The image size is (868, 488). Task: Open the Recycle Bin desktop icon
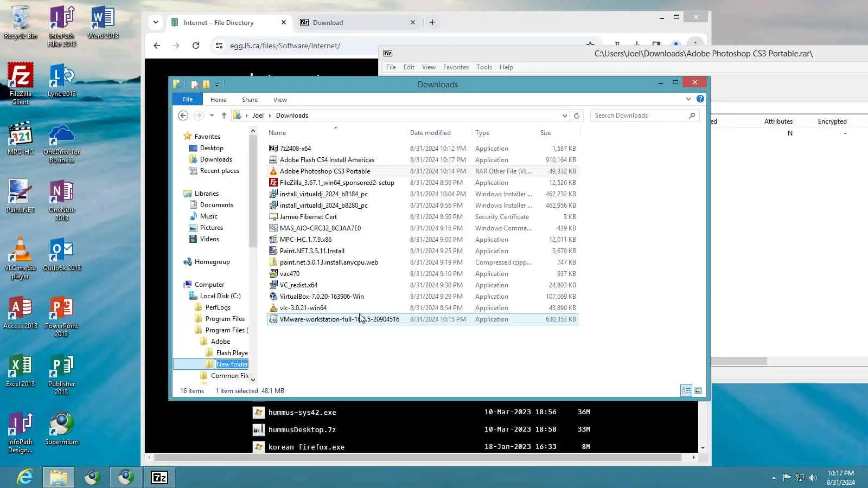click(21, 23)
